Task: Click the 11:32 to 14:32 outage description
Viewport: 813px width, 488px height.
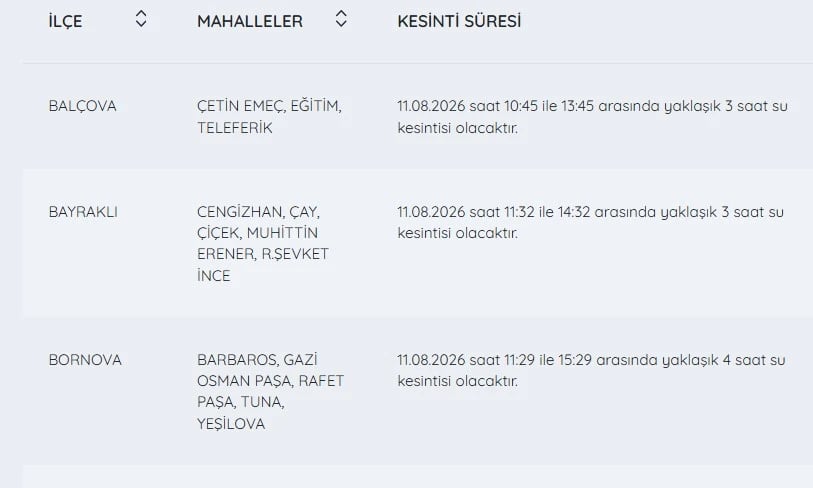Action: (x=591, y=222)
